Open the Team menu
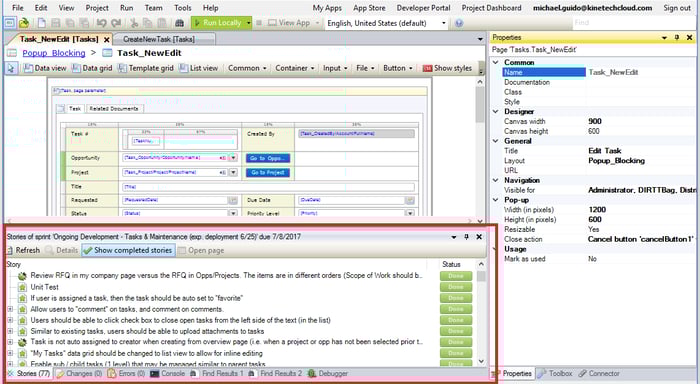The image size is (700, 384). pyautogui.click(x=154, y=8)
